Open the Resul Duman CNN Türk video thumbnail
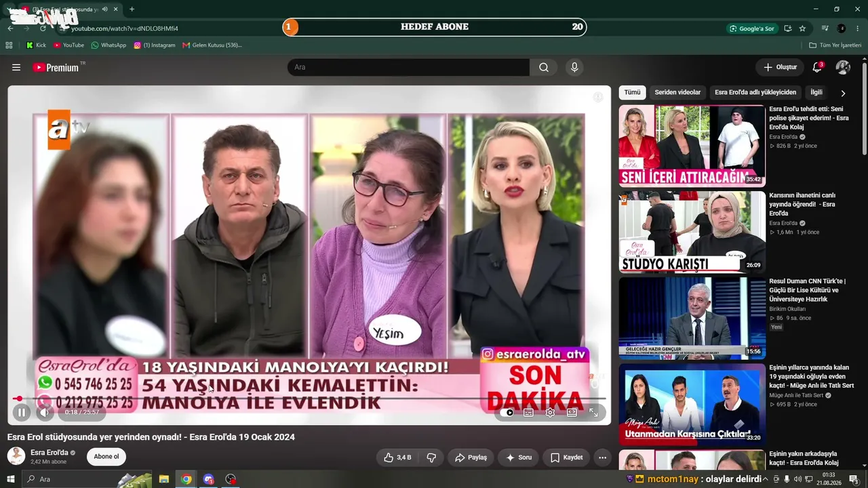The width and height of the screenshot is (868, 488). tap(692, 318)
